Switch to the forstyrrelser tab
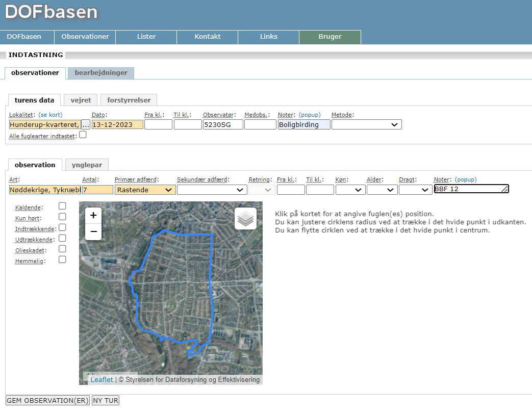This screenshot has height=413, width=532. click(129, 100)
